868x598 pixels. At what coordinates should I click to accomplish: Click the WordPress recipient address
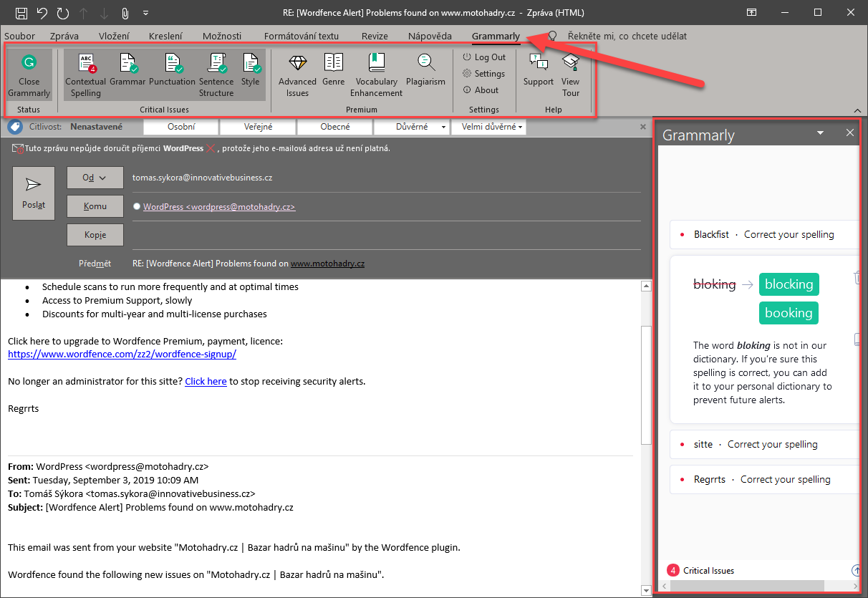[219, 206]
